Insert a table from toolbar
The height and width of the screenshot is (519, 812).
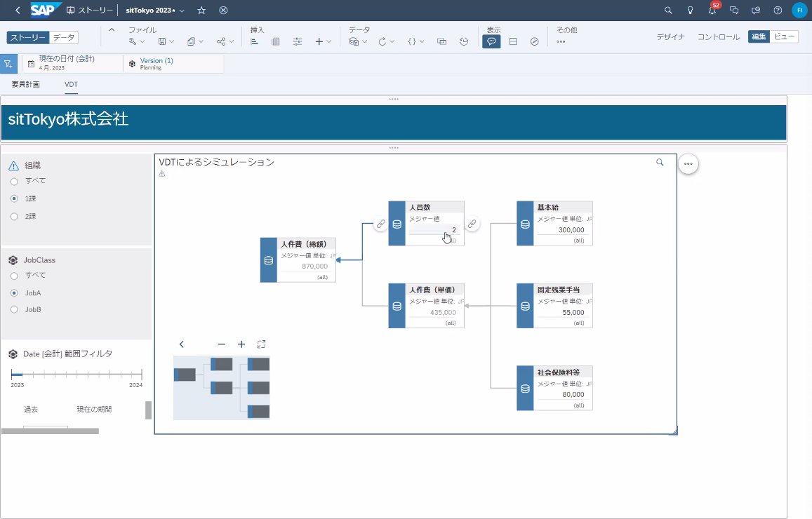tap(276, 41)
